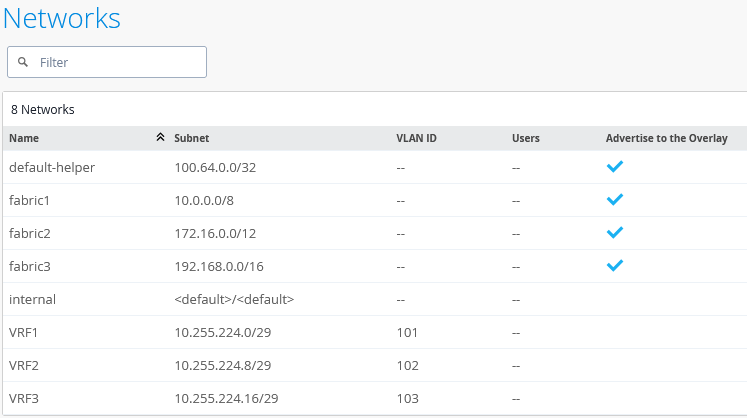Select the fabric2 network name

30,234
